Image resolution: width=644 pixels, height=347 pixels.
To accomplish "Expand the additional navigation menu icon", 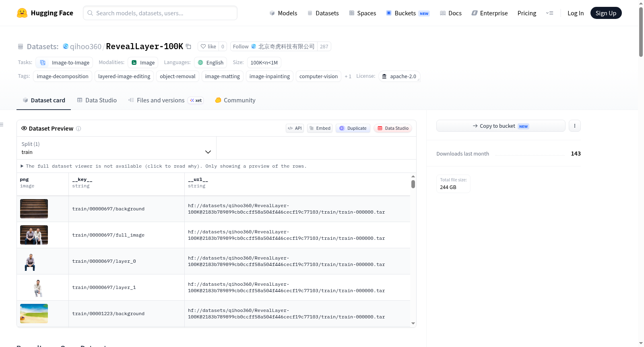I will pos(549,13).
